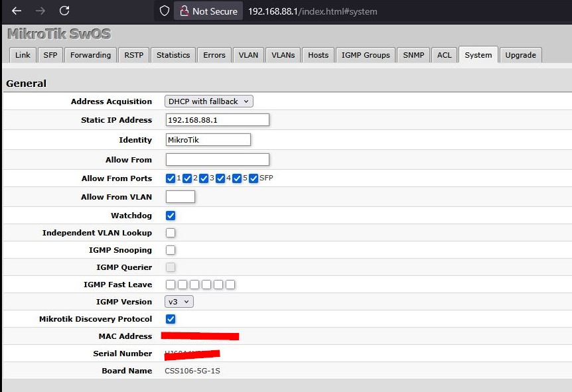This screenshot has width=572, height=392.
Task: Uncheck Allow From Ports port 5
Action: pos(237,178)
